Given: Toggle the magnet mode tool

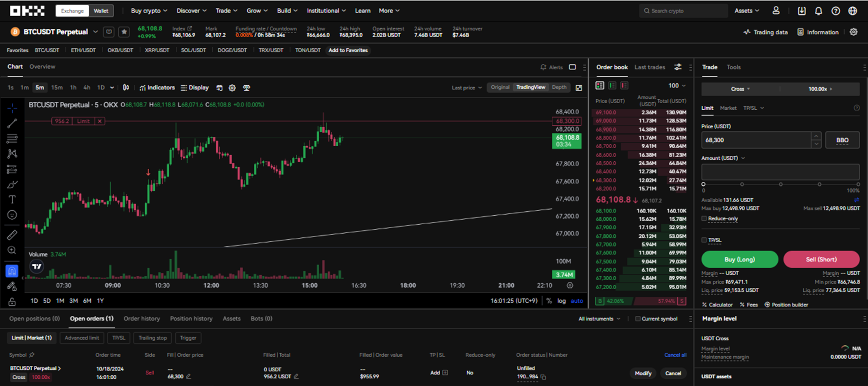Looking at the screenshot, I should pyautogui.click(x=12, y=271).
